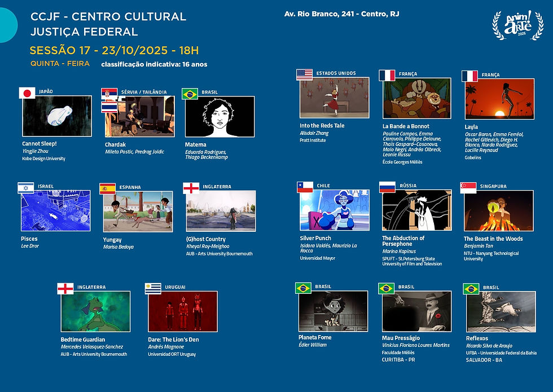Click the Japan flag above Cannot Sleep!
553x392 pixels.
coord(27,93)
